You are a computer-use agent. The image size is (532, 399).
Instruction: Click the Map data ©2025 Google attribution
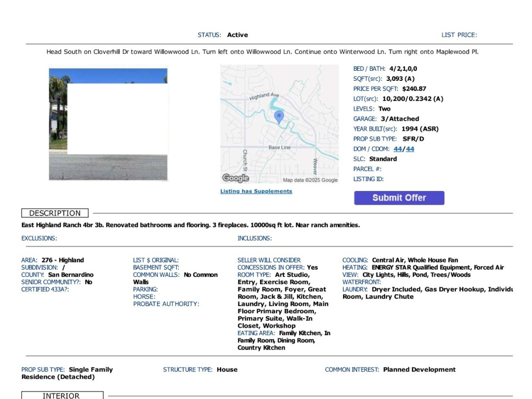coord(310,180)
